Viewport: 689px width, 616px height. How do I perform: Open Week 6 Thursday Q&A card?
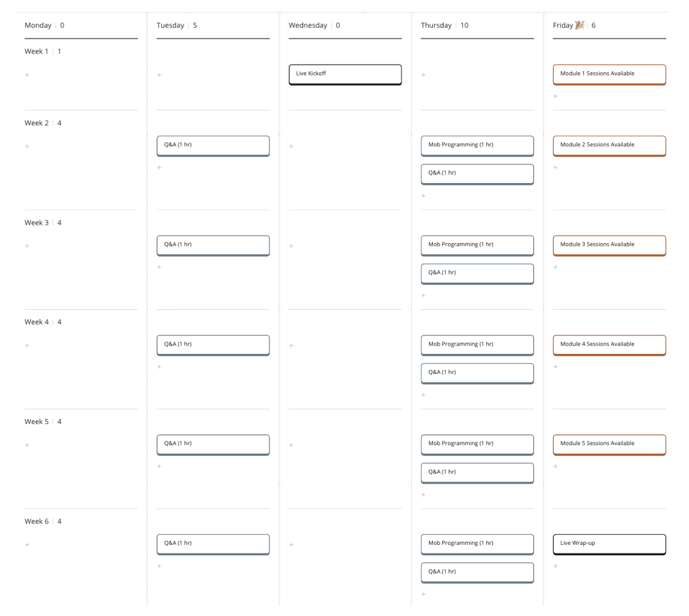click(478, 573)
